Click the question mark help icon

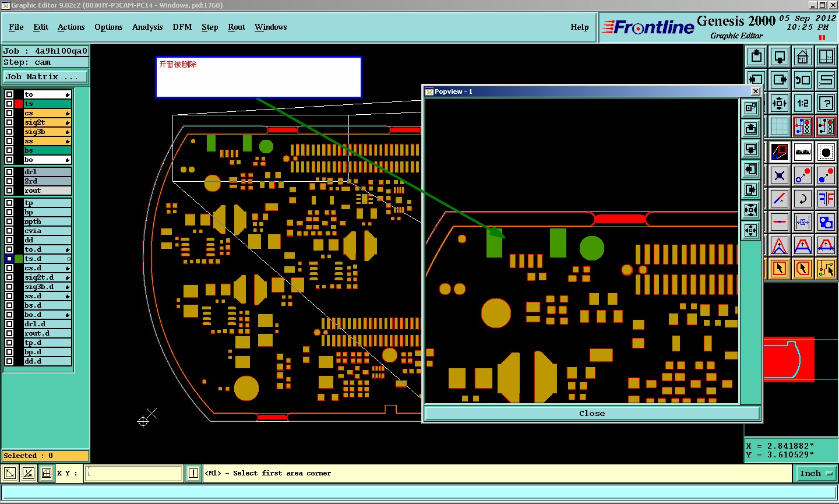[x=826, y=103]
